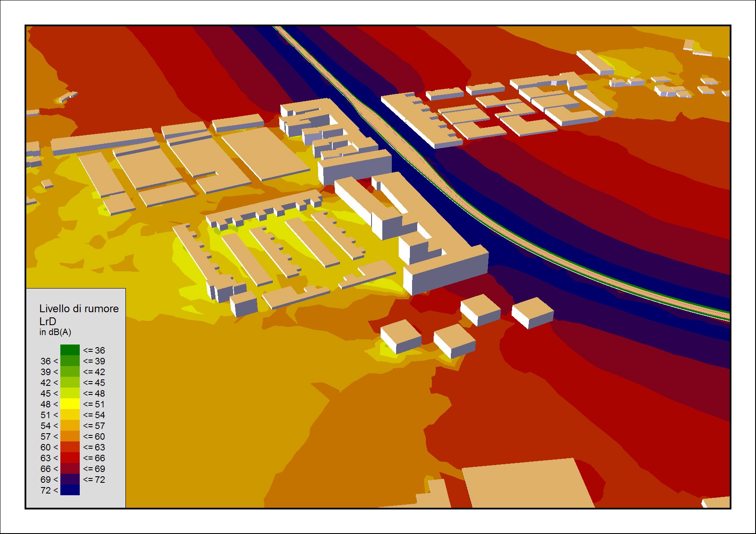
Task: Select the 45 to 48 dB legend swatch
Action: (70, 393)
